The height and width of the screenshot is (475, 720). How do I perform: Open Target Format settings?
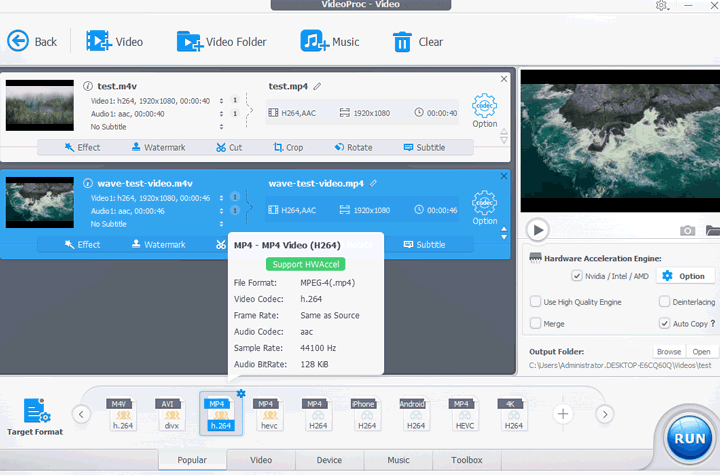point(35,417)
